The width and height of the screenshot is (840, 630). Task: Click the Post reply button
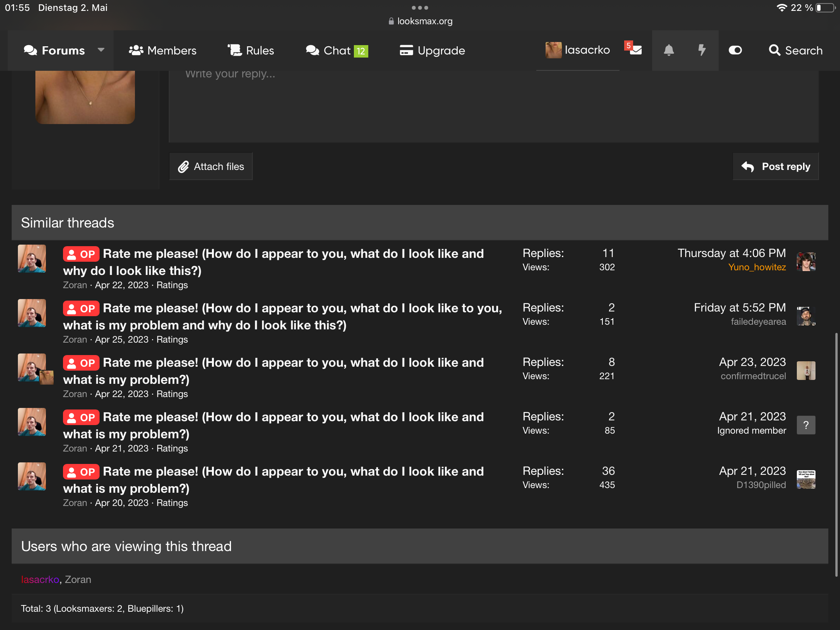click(x=776, y=166)
